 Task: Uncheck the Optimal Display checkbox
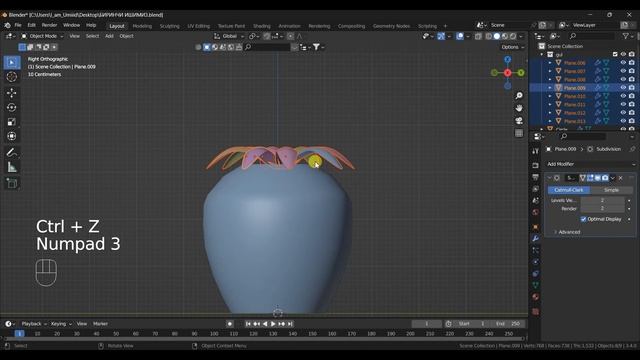(584, 219)
